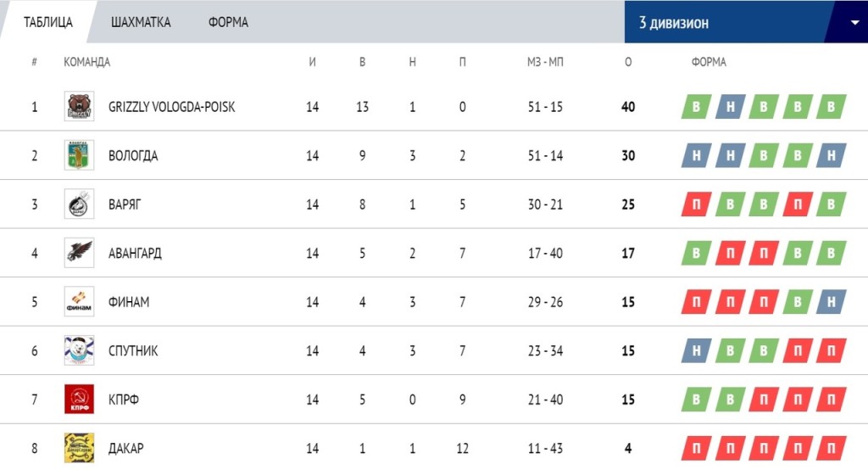This screenshot has width=868, height=470.
Task: Open the Спутник team page link
Action: coord(133,350)
